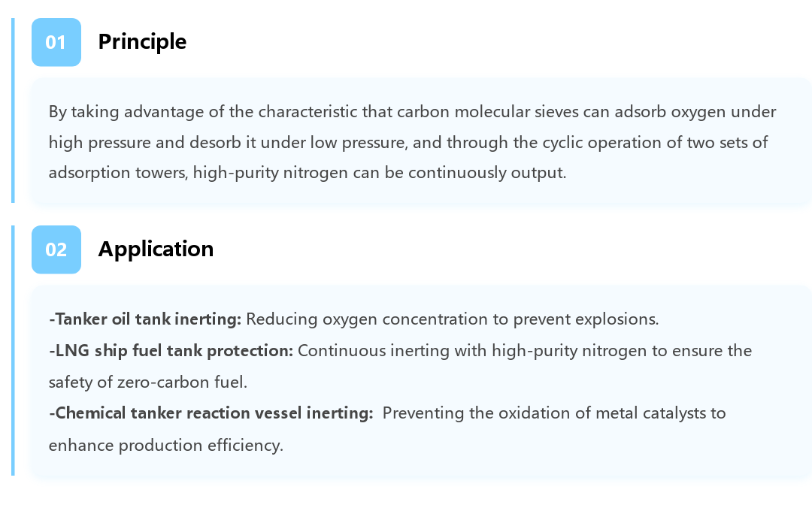
Task: Click the vertical blue bar beside Principle
Action: pyautogui.click(x=13, y=110)
